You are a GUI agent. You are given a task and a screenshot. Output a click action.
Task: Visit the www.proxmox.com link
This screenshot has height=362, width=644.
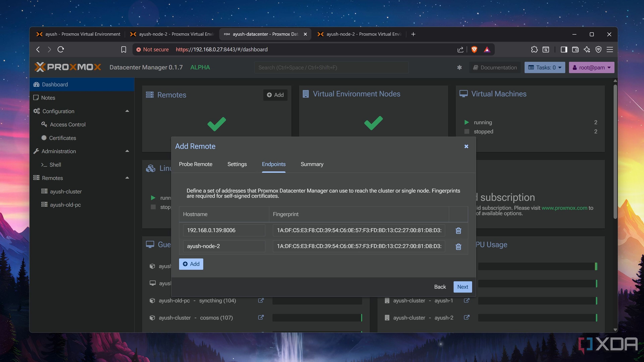point(564,208)
